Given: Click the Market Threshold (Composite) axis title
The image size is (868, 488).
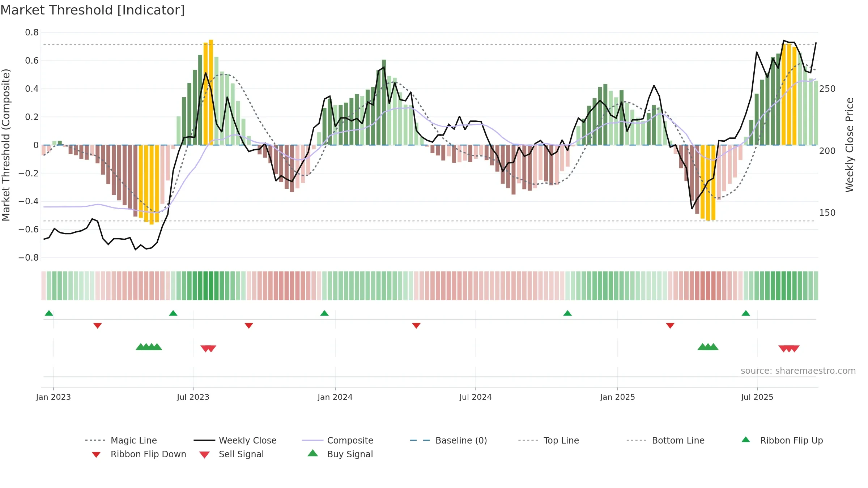Looking at the screenshot, I should point(6,145).
